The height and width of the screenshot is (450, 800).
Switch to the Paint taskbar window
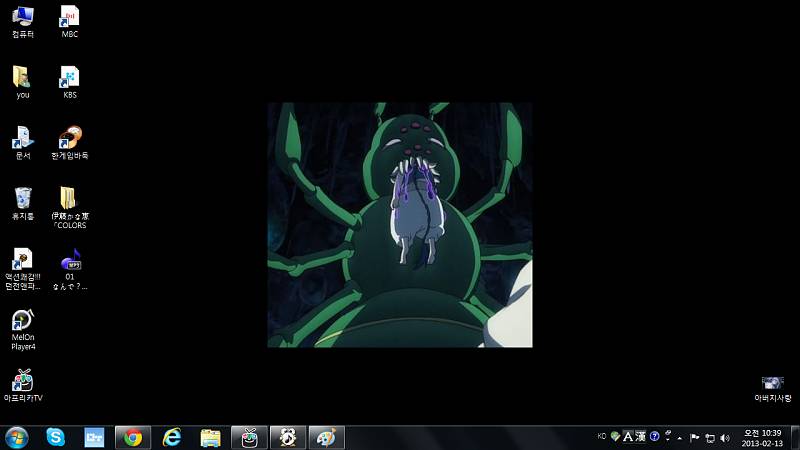(x=326, y=437)
